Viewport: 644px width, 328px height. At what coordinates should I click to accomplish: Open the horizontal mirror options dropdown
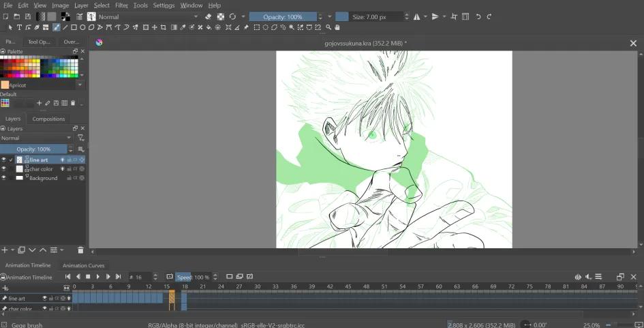point(425,17)
